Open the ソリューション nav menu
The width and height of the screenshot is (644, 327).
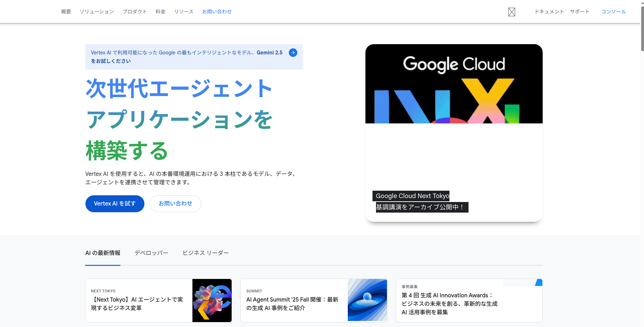(97, 12)
